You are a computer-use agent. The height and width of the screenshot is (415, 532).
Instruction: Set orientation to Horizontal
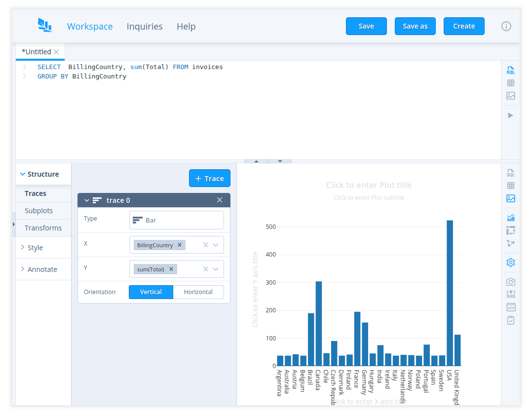click(198, 292)
